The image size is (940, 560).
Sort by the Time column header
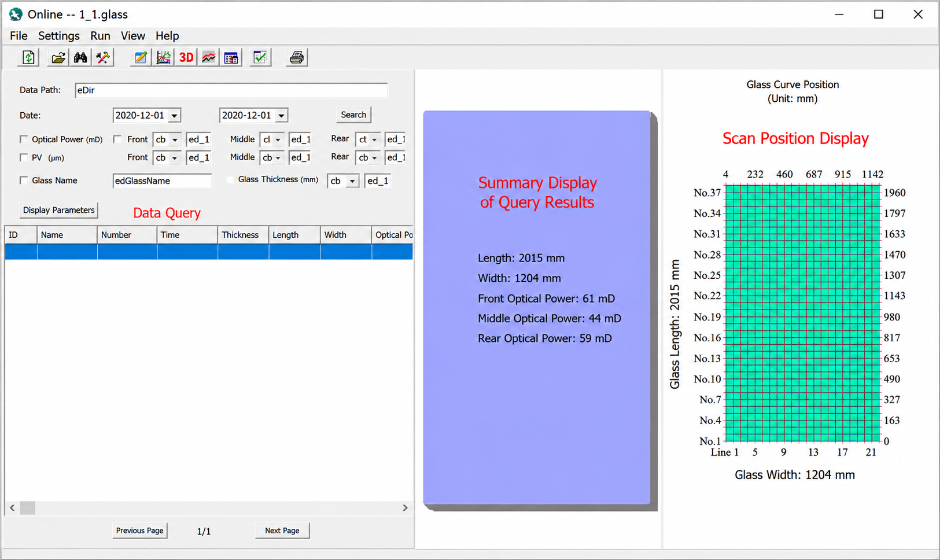pos(187,235)
